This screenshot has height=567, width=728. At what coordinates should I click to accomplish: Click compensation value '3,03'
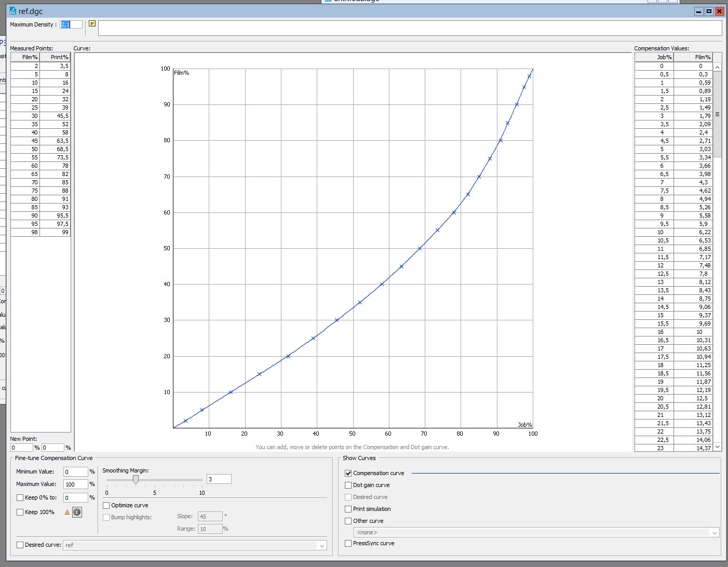click(693, 149)
